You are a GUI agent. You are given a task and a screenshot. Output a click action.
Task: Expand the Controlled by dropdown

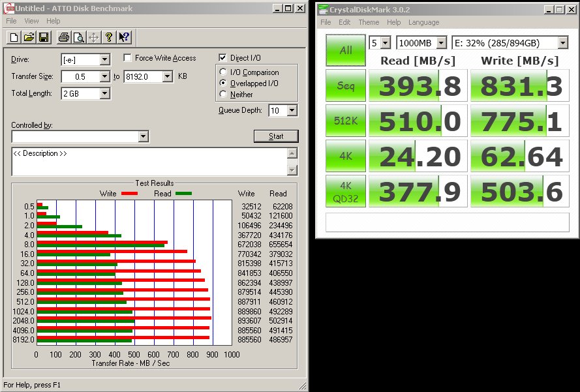tap(144, 137)
